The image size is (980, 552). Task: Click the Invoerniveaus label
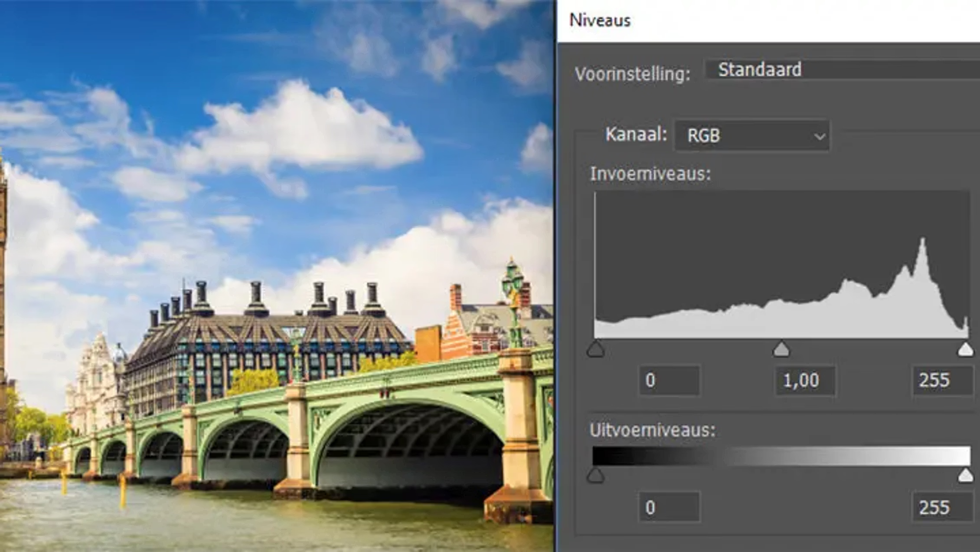pos(650,174)
